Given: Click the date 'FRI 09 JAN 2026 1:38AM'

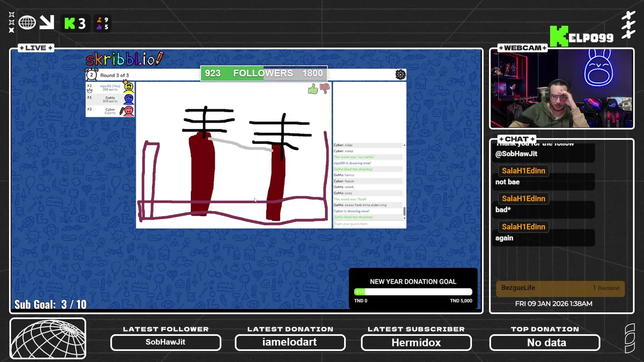Looking at the screenshot, I should [553, 304].
